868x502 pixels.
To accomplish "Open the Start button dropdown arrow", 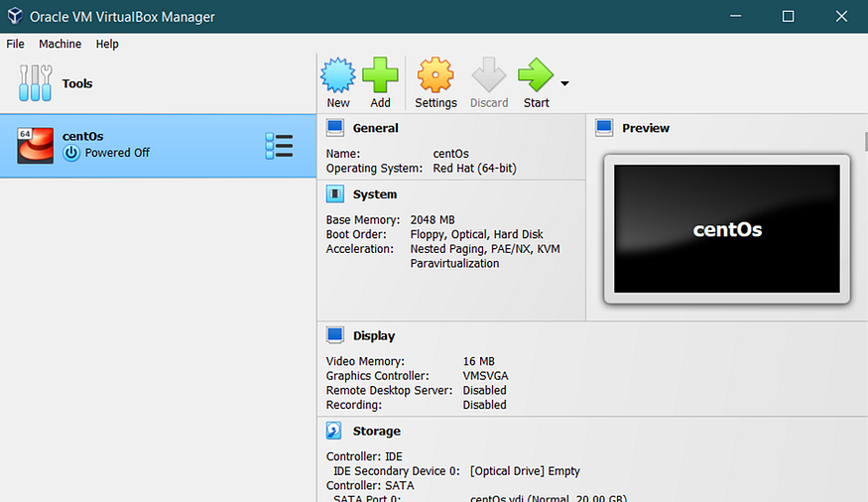I will (564, 83).
